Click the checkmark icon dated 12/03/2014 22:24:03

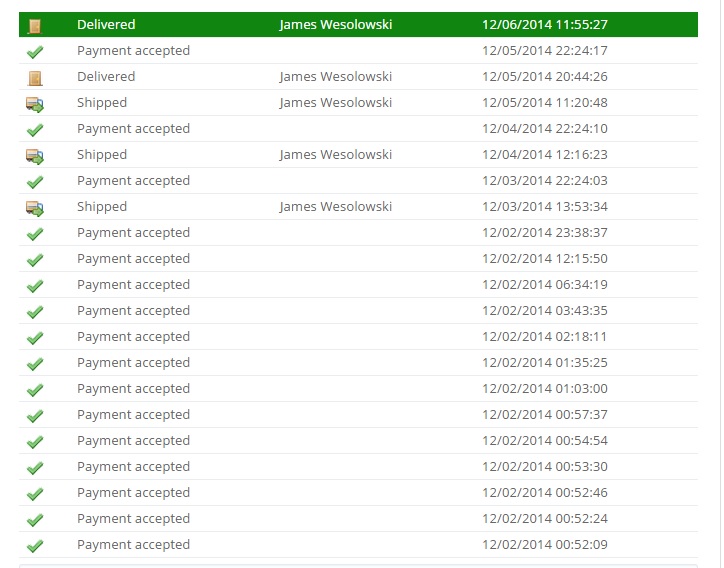click(35, 182)
